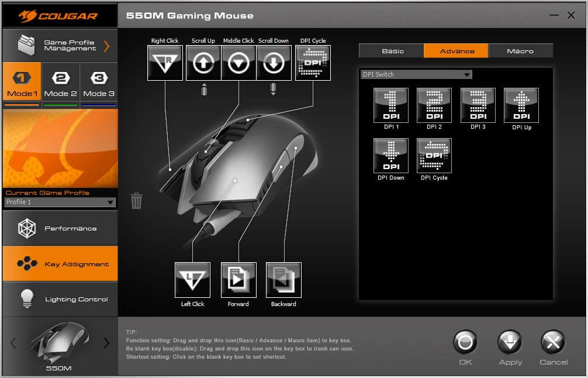Switch to Mode 2
588x378 pixels.
pyautogui.click(x=61, y=84)
